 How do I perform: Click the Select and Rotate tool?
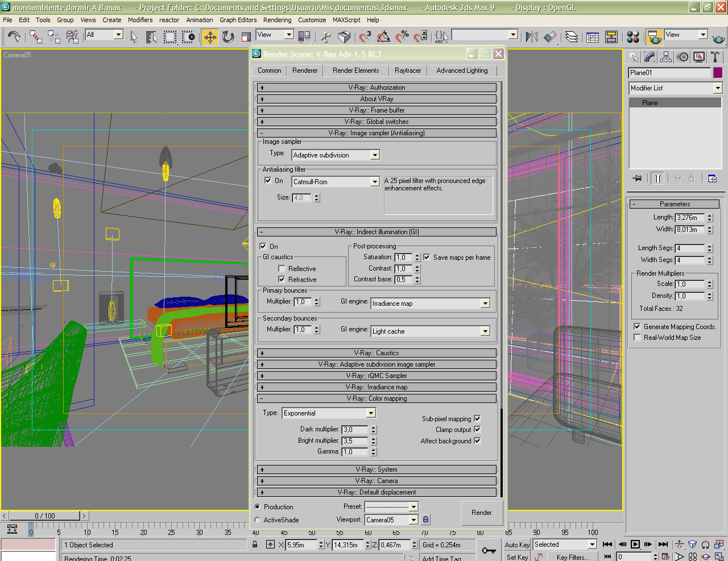pos(228,38)
